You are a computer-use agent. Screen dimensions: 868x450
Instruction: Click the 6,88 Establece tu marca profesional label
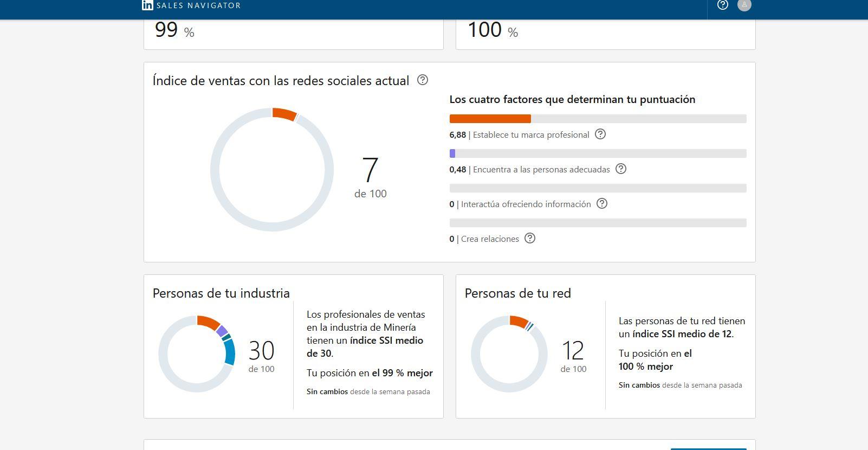pos(519,135)
